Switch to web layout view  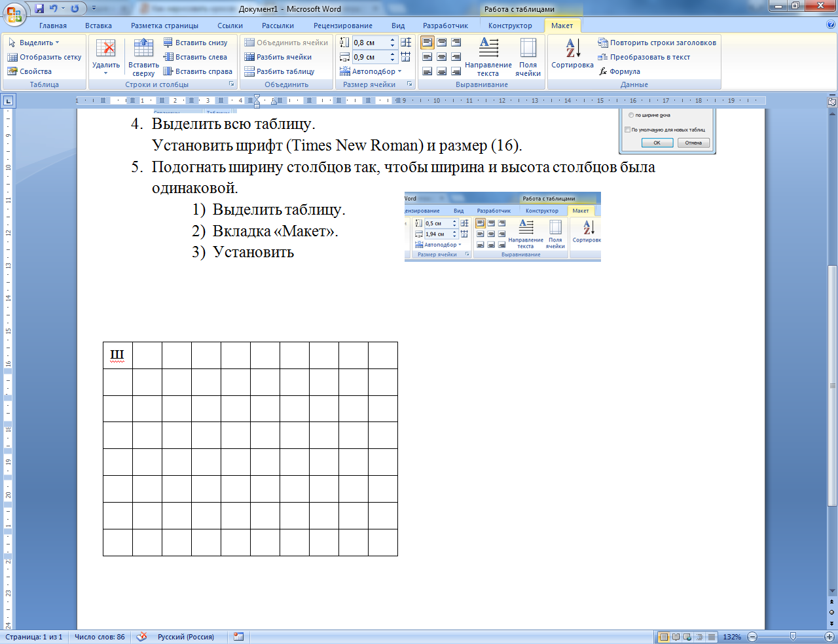[x=687, y=637]
